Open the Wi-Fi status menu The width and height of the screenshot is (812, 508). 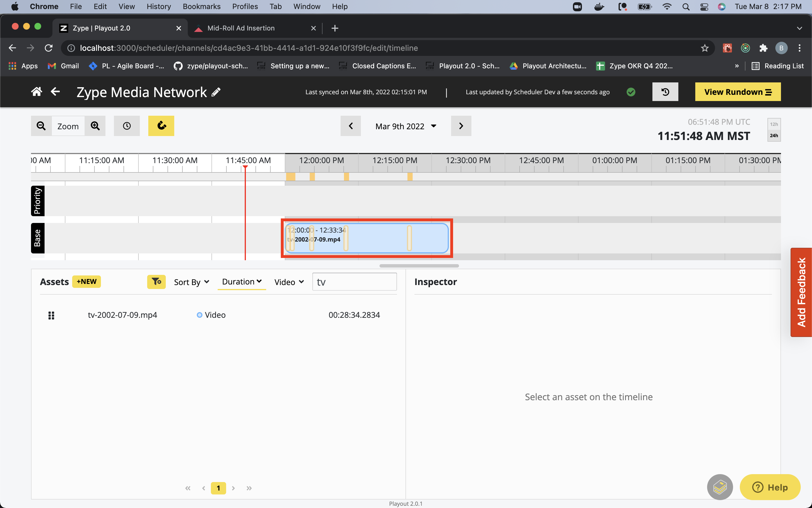667,6
